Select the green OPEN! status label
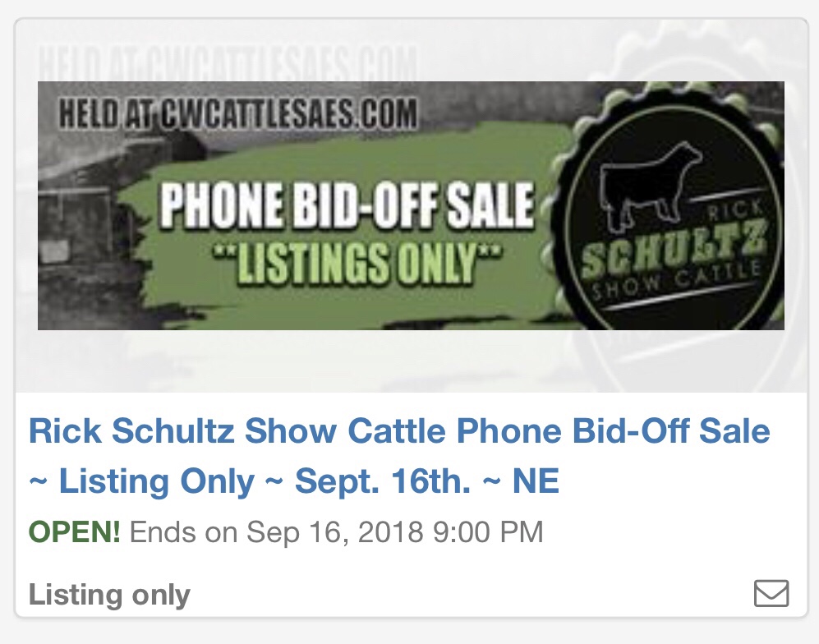The image size is (819, 644). [74, 531]
